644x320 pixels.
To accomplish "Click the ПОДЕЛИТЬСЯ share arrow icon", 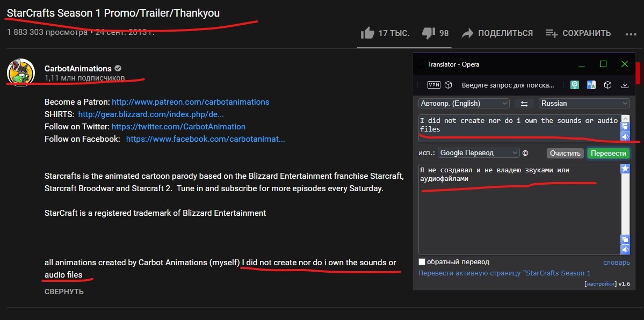I will point(467,33).
